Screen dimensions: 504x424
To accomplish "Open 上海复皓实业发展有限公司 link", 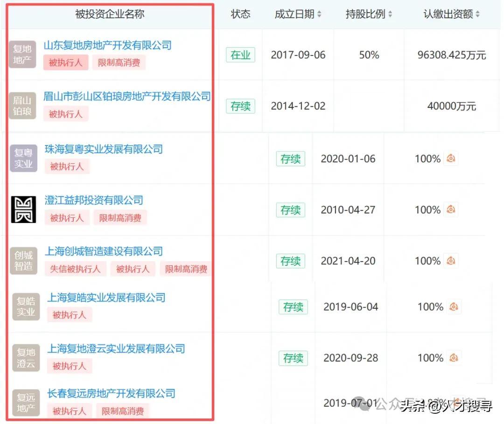I will [106, 298].
